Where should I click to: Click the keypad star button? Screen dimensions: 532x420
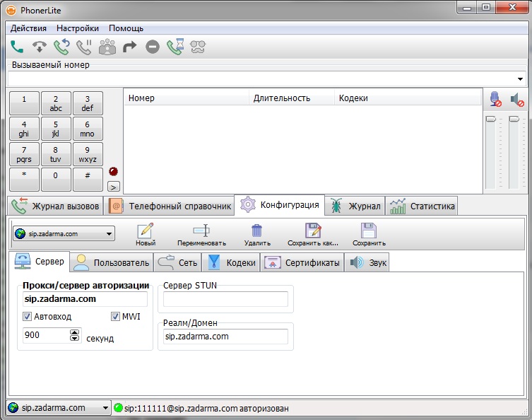24,180
